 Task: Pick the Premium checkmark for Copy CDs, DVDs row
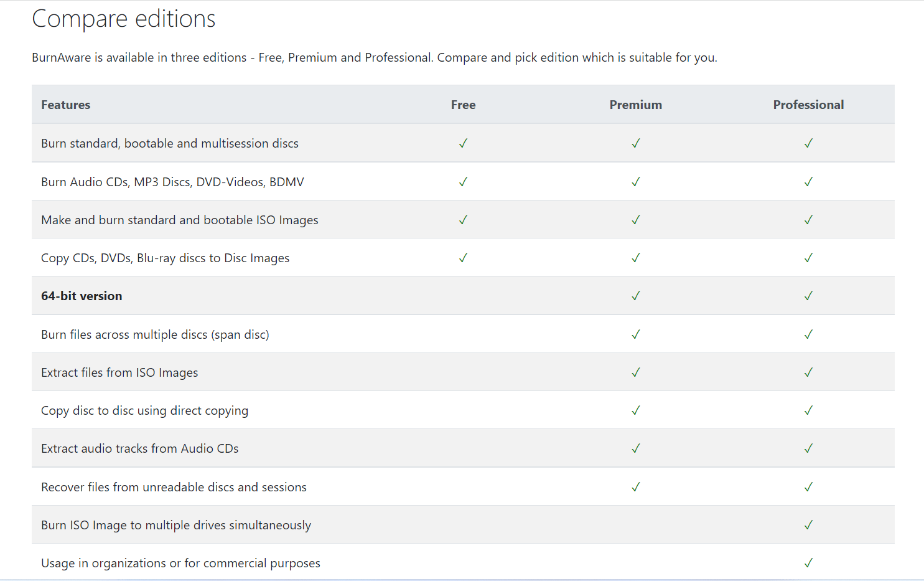pyautogui.click(x=635, y=258)
